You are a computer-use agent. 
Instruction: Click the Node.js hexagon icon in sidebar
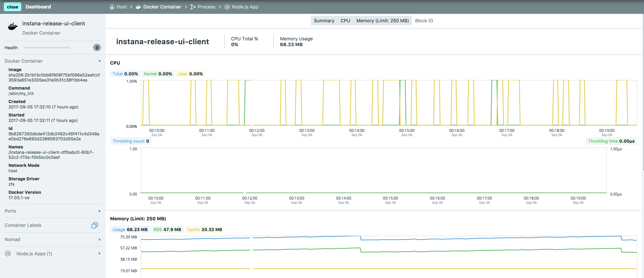tap(8, 254)
